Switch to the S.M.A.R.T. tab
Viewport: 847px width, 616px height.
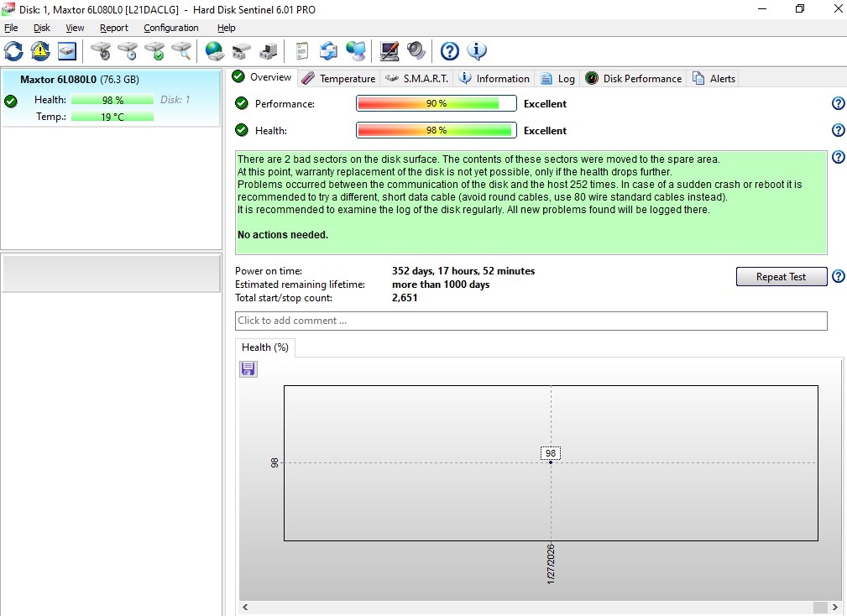[x=417, y=78]
